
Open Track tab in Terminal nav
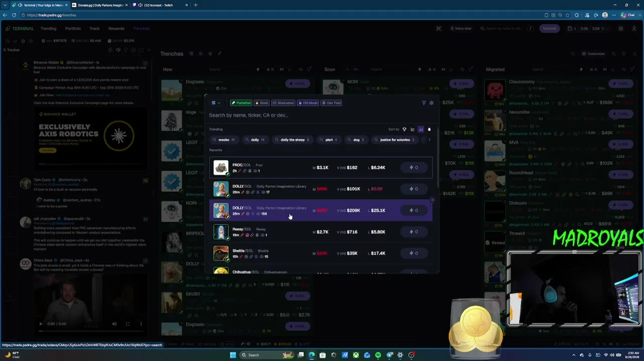(x=94, y=29)
